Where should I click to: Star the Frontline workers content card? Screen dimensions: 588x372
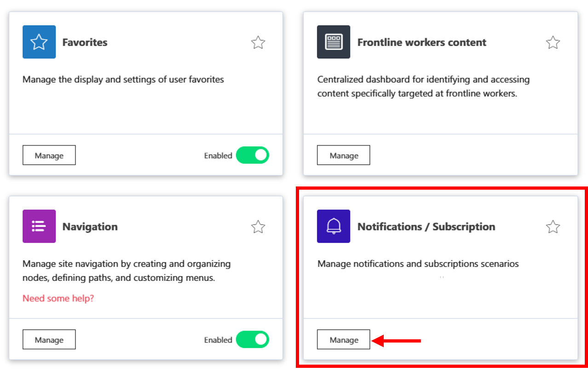pos(553,42)
